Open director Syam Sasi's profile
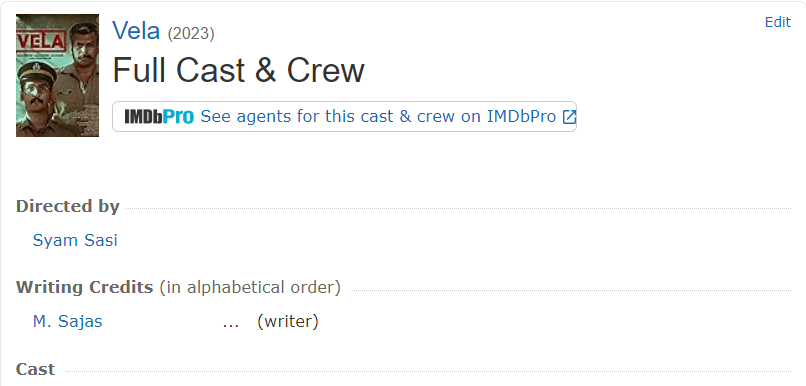 [75, 240]
